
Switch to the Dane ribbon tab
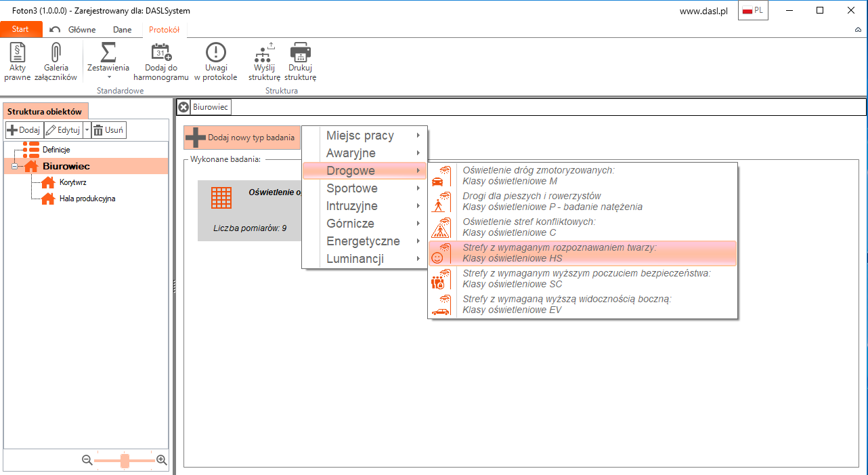tap(122, 30)
